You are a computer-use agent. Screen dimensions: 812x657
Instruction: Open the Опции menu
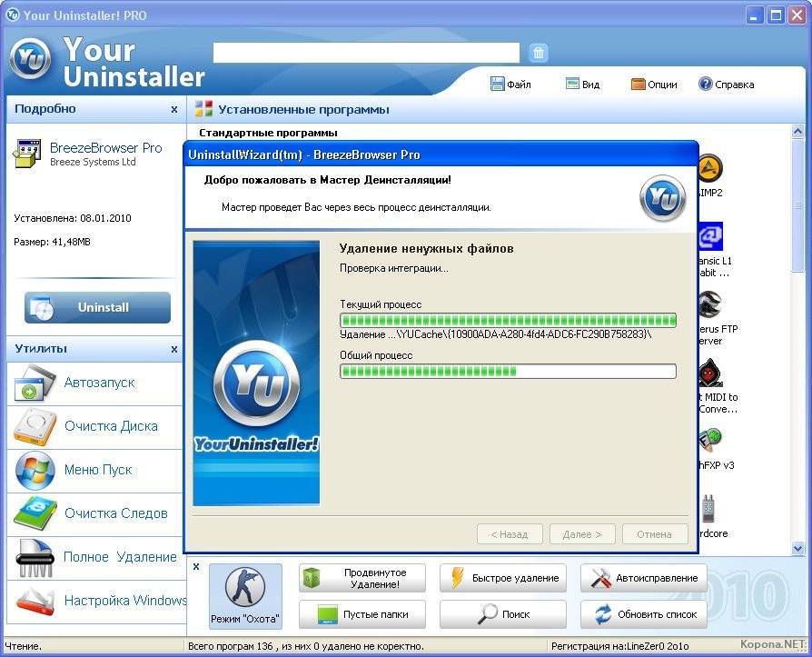coord(654,84)
